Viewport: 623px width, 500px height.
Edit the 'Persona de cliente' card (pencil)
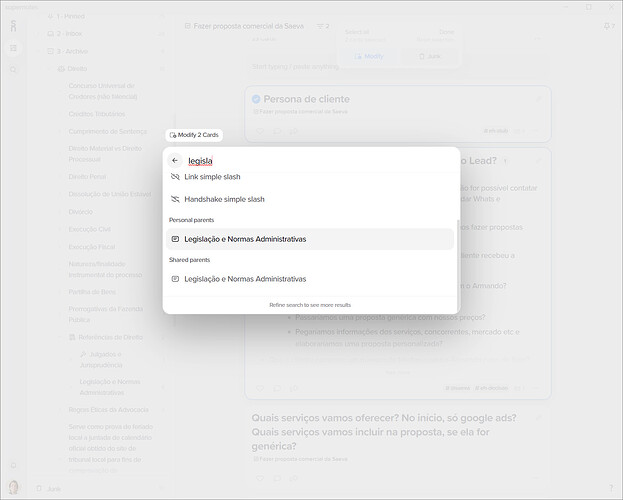(539, 99)
